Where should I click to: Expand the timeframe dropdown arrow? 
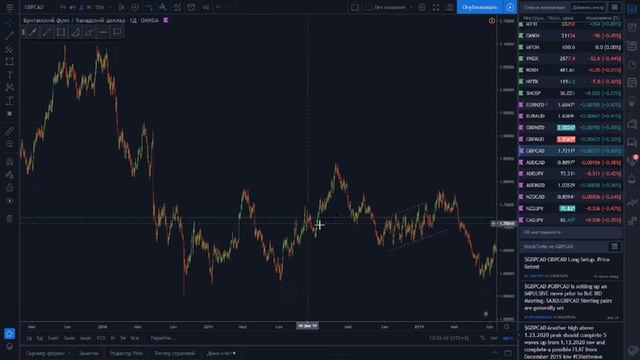coord(110,7)
